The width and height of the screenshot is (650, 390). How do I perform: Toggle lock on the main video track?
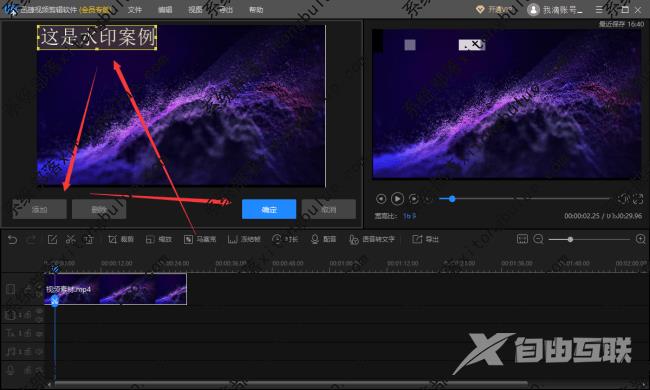(28, 289)
